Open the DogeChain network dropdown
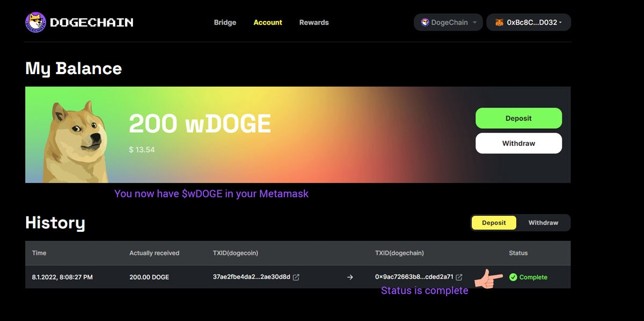This screenshot has height=321, width=644. pyautogui.click(x=448, y=23)
